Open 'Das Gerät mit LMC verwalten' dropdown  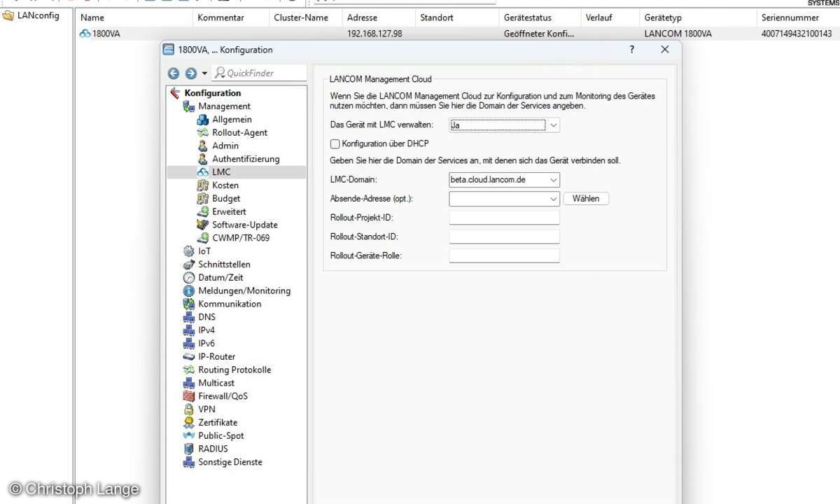click(x=553, y=125)
